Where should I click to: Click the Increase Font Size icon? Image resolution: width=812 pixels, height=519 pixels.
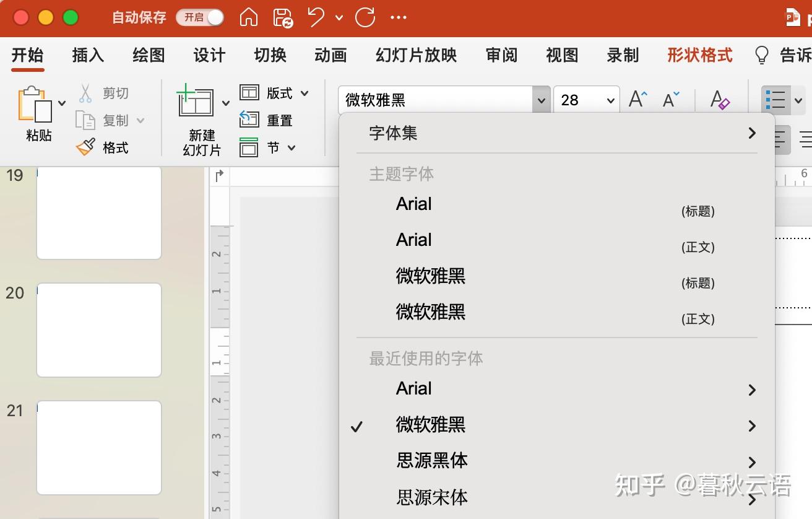637,98
